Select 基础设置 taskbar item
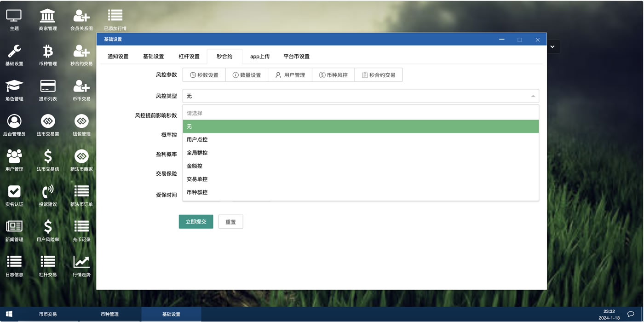Image resolution: width=644 pixels, height=322 pixels. point(171,314)
